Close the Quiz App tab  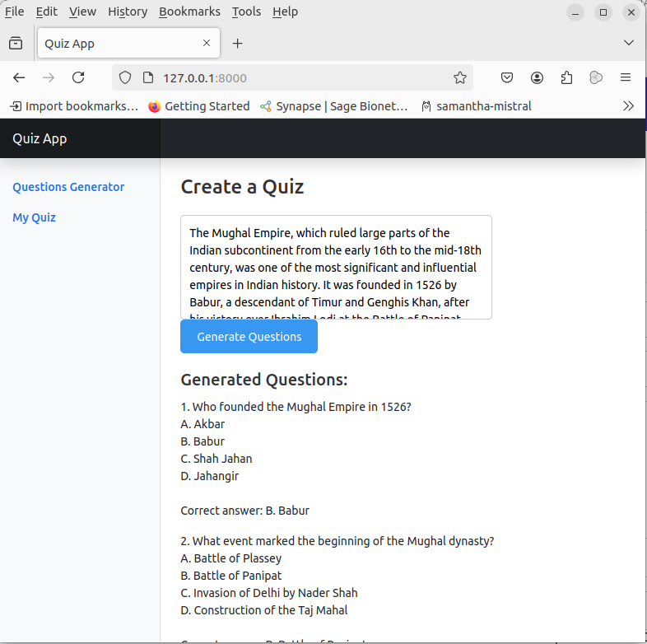207,43
